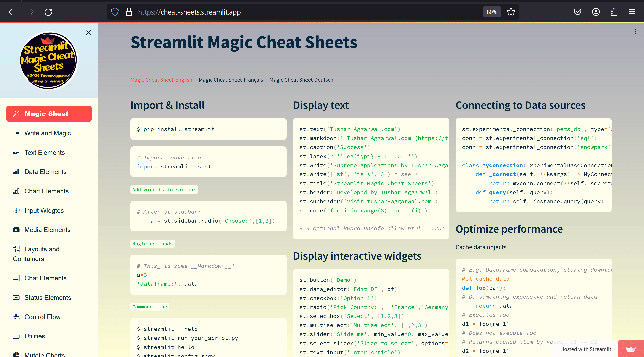Click the 'Optimize performance' heading

509,229
